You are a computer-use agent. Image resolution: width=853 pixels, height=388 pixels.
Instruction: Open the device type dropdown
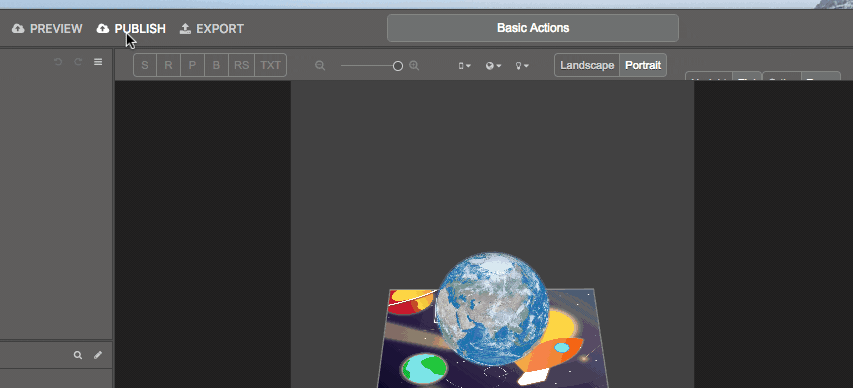[464, 66]
